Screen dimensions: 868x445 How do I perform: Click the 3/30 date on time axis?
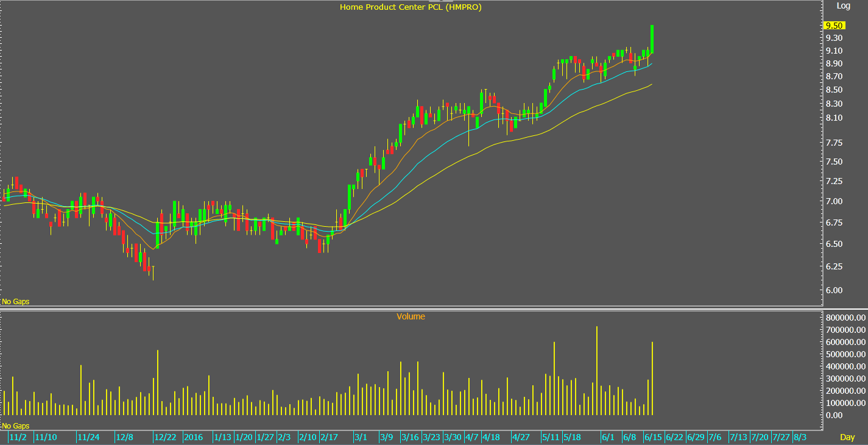click(x=453, y=437)
